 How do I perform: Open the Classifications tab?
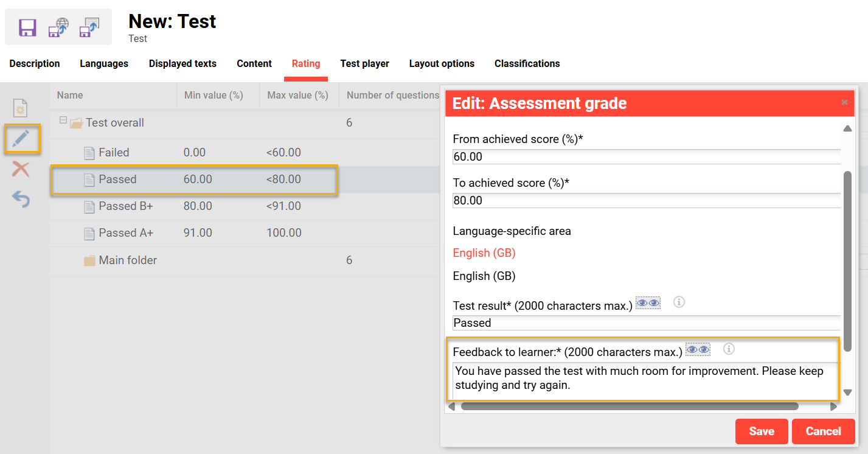[x=527, y=63]
